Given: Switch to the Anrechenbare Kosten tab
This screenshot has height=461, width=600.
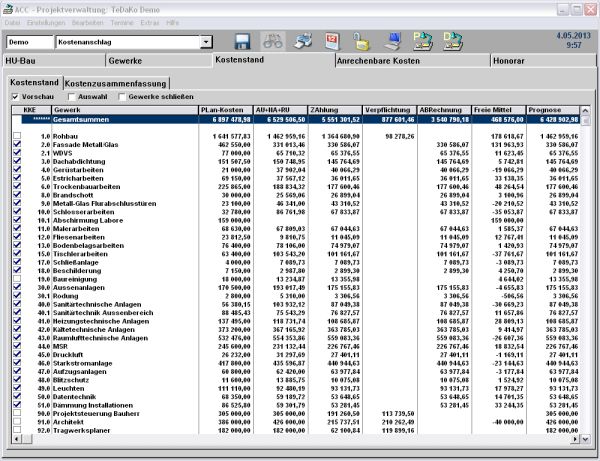Looking at the screenshot, I should point(364,62).
